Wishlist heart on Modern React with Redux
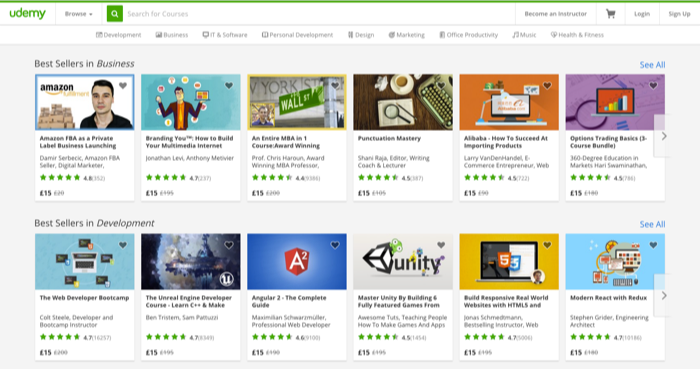Screen dimensions: 700x369 [653, 245]
